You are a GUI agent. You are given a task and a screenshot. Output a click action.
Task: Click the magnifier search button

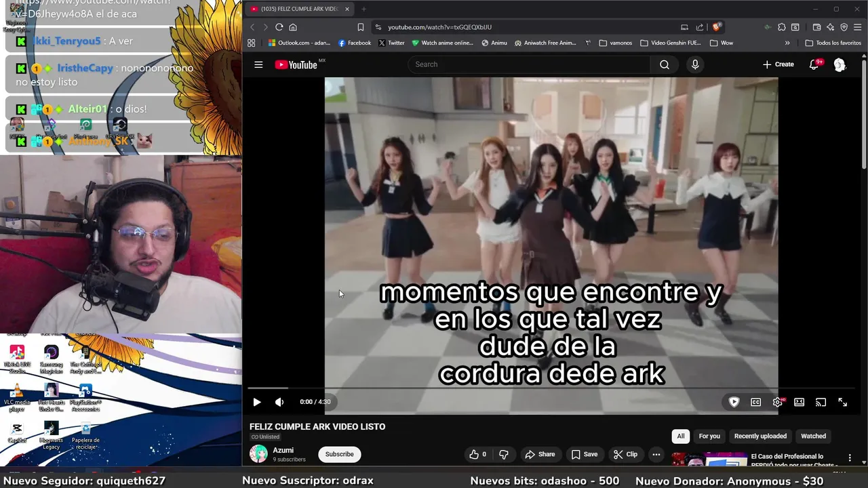(x=665, y=64)
